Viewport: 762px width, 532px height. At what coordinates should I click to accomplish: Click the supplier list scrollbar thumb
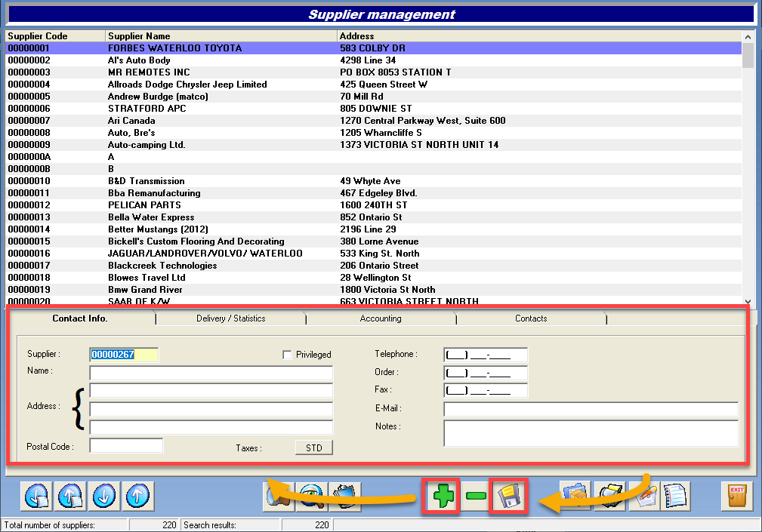[x=748, y=55]
